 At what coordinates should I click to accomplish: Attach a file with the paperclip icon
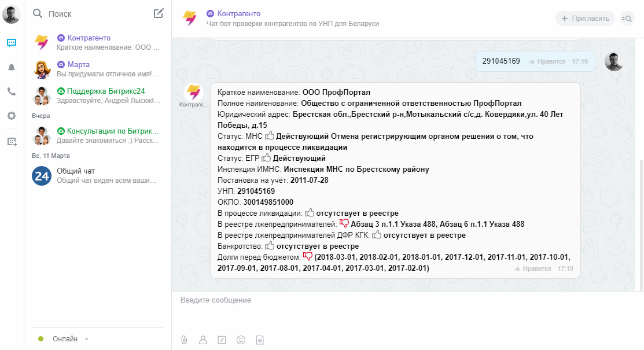pyautogui.click(x=184, y=340)
